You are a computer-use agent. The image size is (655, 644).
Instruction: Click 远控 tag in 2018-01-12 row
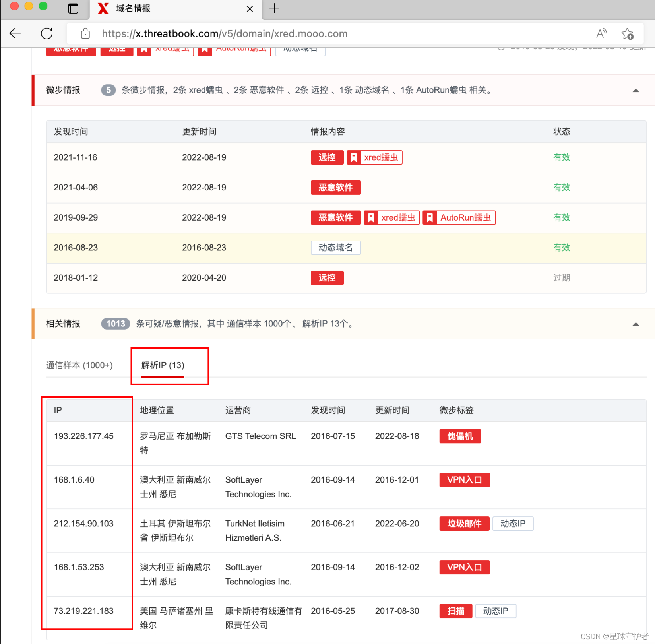tap(327, 278)
